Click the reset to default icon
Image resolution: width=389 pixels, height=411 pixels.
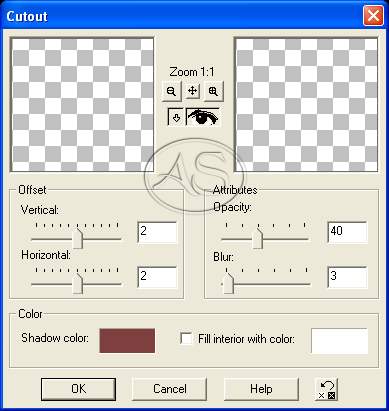pyautogui.click(x=327, y=390)
